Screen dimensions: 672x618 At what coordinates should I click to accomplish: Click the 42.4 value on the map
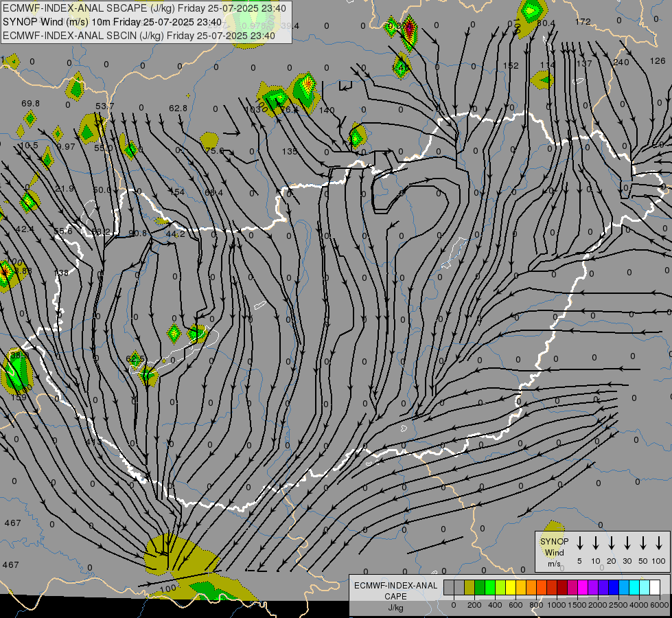25,229
